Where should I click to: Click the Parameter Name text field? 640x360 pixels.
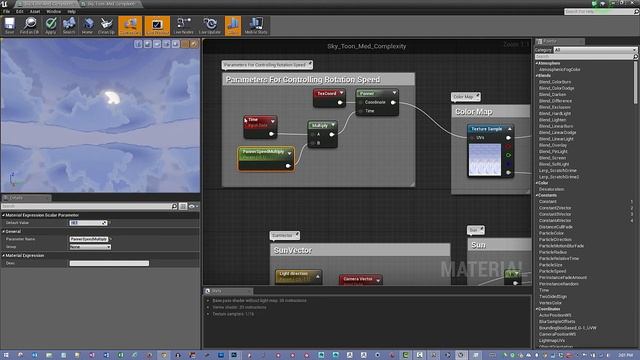(89, 239)
